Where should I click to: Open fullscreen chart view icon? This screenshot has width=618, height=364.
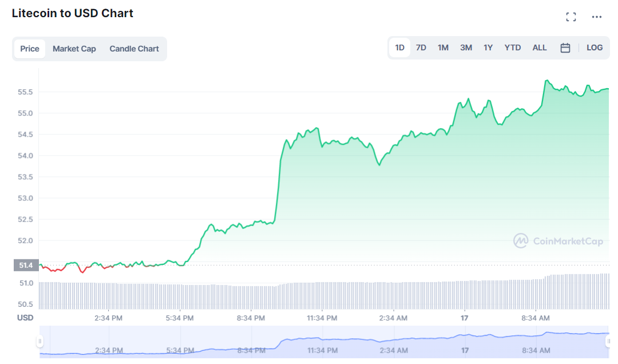[x=571, y=17]
